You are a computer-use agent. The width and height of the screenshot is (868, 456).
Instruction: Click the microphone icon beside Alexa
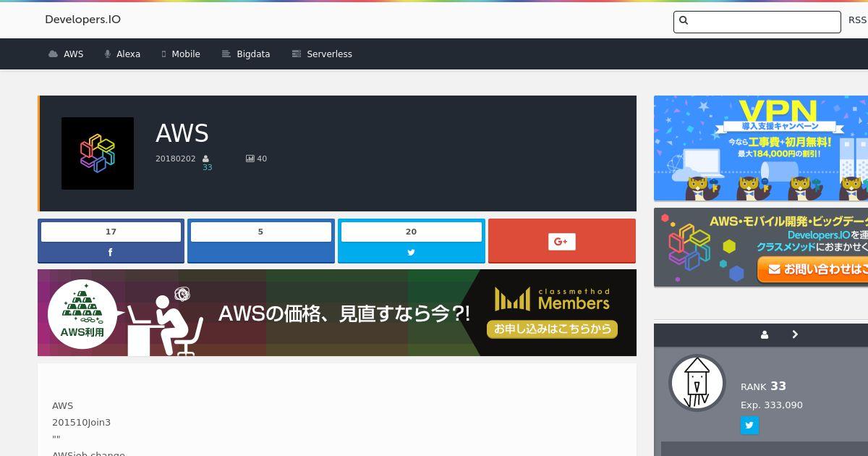tap(107, 54)
